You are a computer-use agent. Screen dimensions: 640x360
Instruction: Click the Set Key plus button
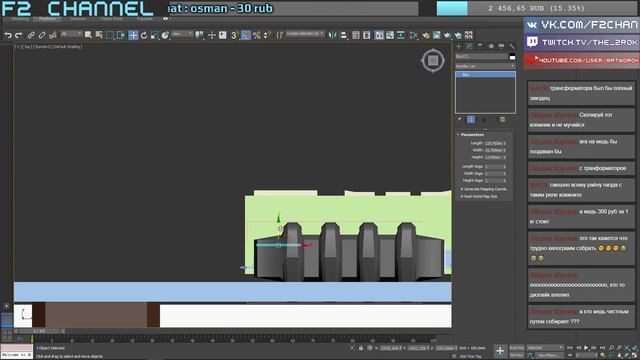tap(500, 351)
